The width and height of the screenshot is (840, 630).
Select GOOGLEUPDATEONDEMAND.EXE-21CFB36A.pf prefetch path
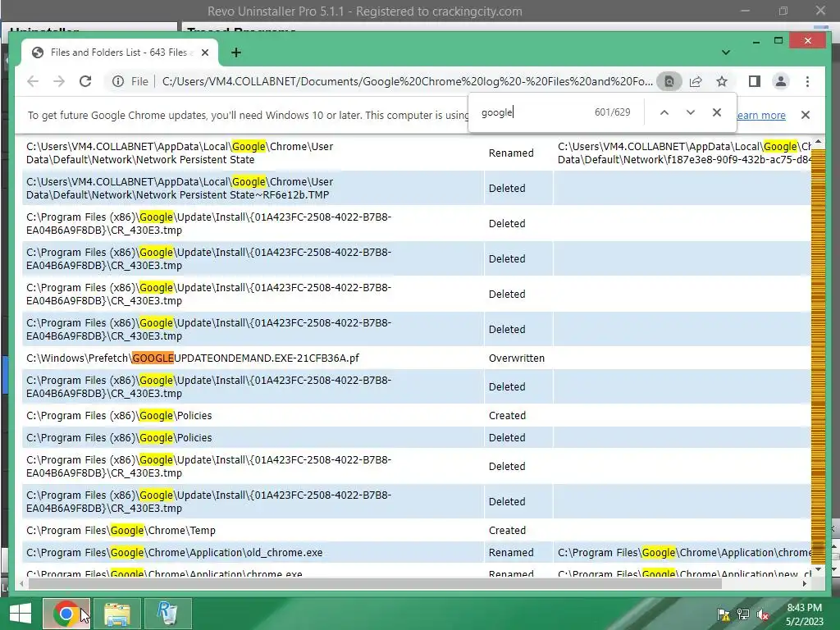[193, 358]
